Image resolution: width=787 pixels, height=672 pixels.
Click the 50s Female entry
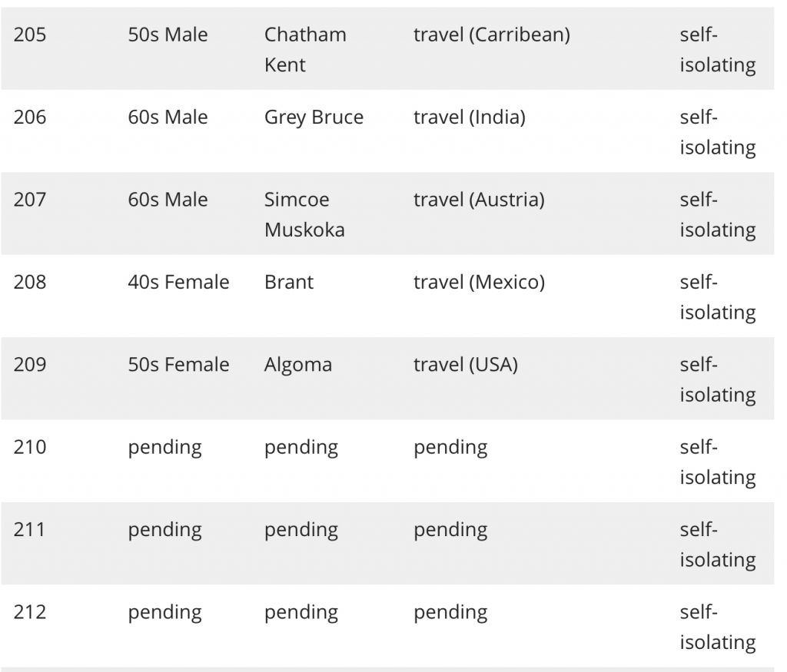tap(178, 365)
